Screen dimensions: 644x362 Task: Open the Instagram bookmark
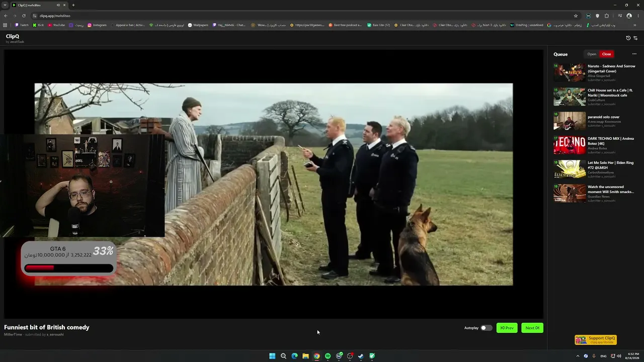pos(97,25)
